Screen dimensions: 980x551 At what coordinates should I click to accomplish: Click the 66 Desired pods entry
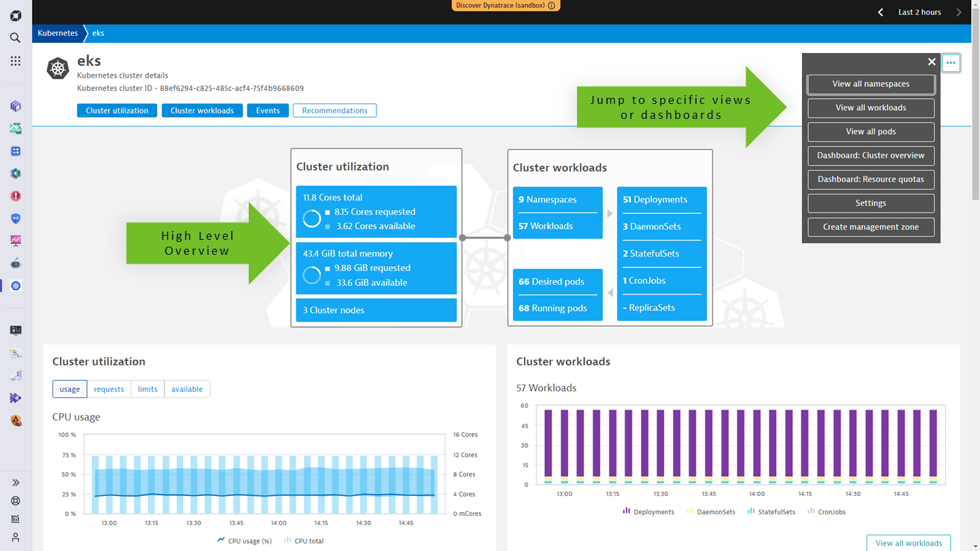pyautogui.click(x=557, y=281)
